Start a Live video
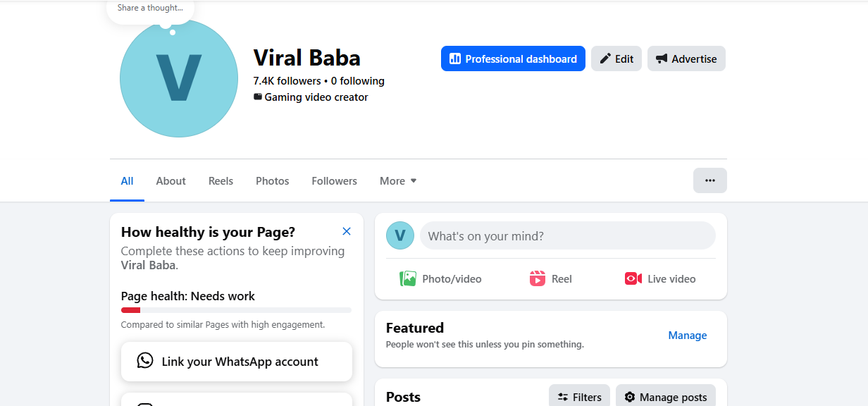This screenshot has width=868, height=406. pos(660,279)
